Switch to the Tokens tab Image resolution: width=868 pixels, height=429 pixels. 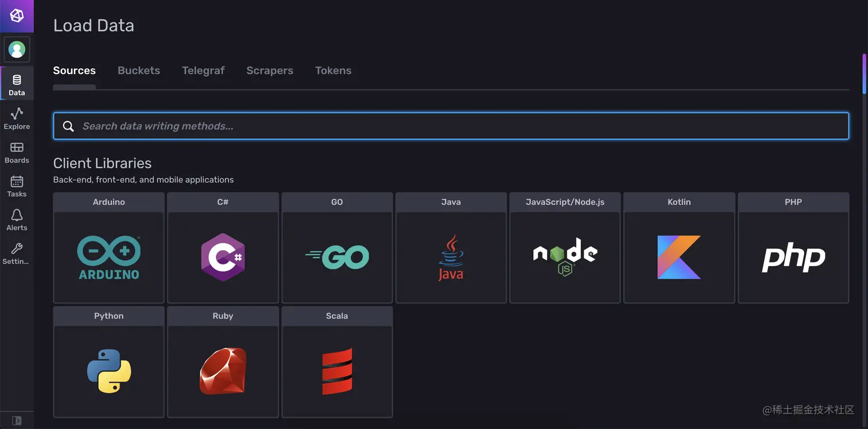tap(333, 71)
